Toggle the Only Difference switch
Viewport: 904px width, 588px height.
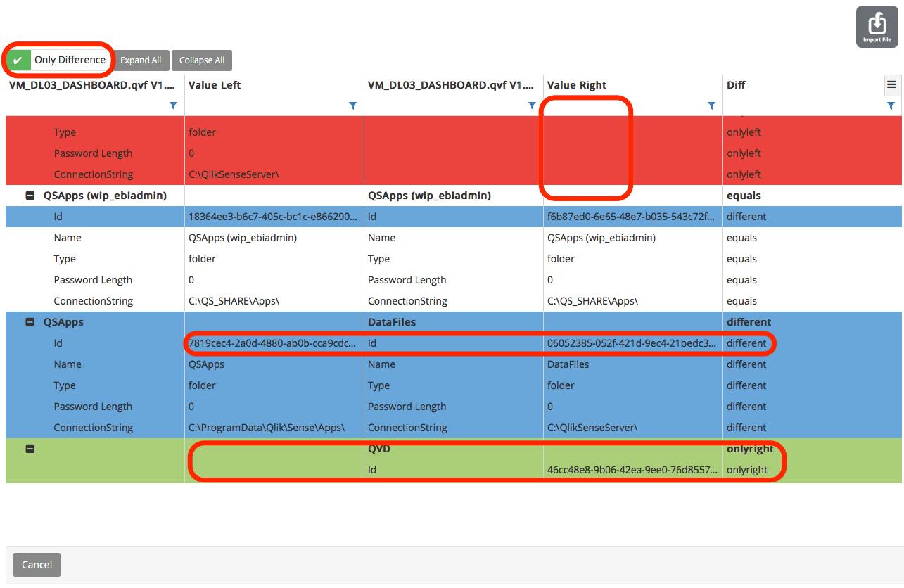(19, 60)
